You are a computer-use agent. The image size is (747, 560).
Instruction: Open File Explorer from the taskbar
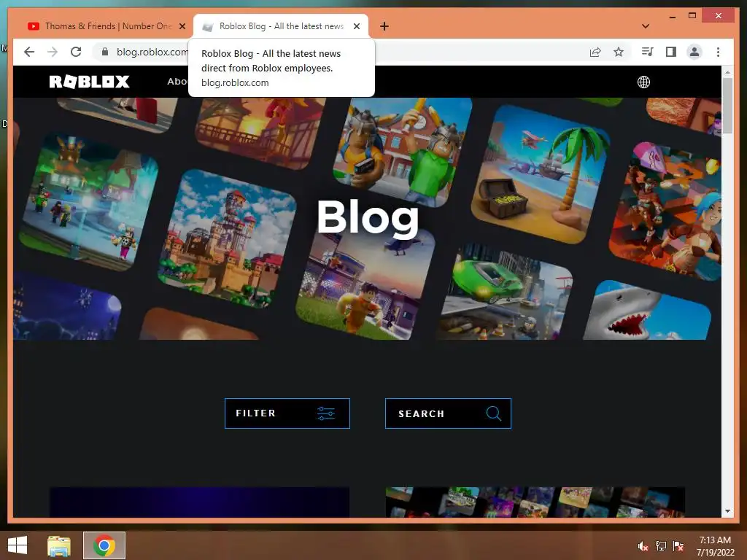[x=59, y=545]
